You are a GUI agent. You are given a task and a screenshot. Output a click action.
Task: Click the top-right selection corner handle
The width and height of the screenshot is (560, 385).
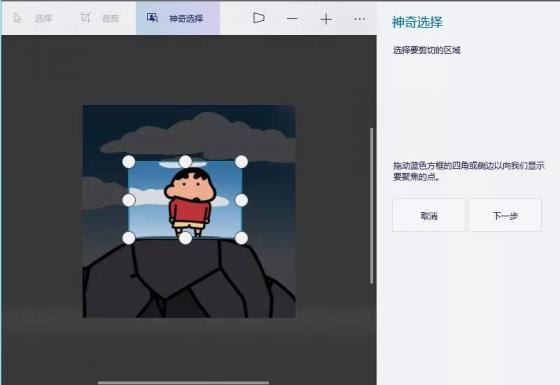click(241, 161)
